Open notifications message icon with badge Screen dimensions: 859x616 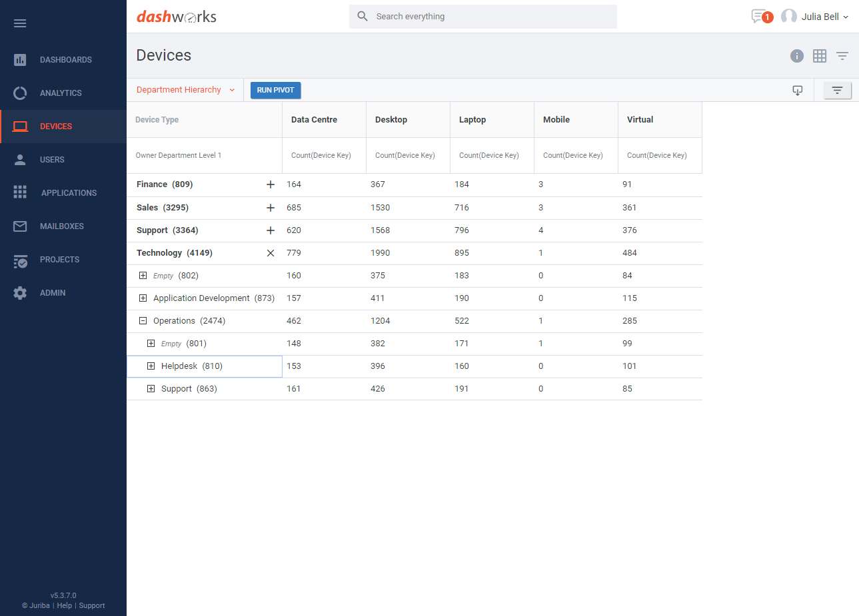(762, 17)
